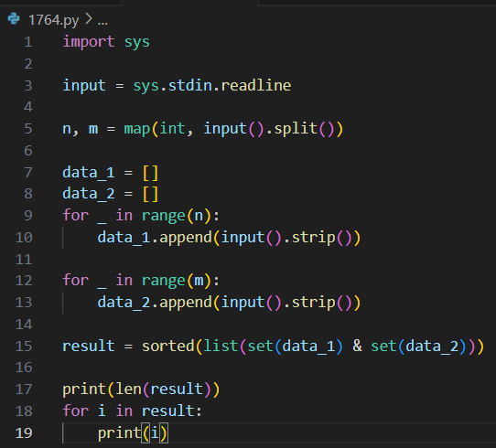Click 'strip' on line 10

313,238
